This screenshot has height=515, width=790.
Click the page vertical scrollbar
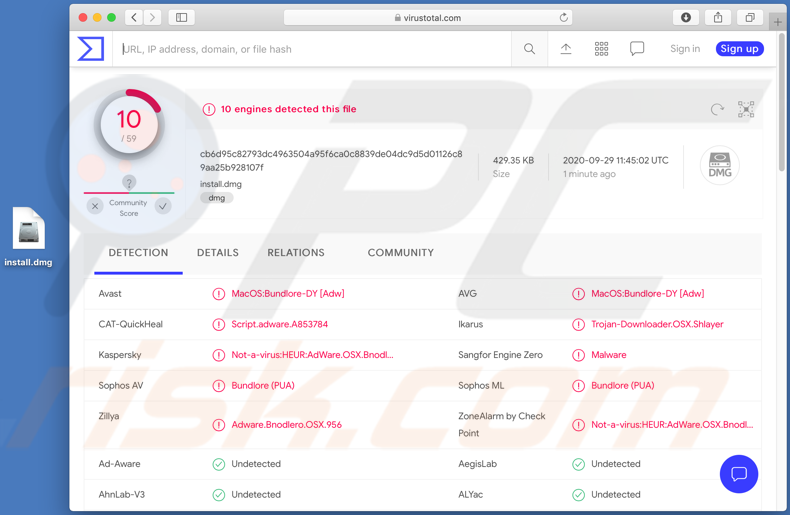pyautogui.click(x=781, y=101)
